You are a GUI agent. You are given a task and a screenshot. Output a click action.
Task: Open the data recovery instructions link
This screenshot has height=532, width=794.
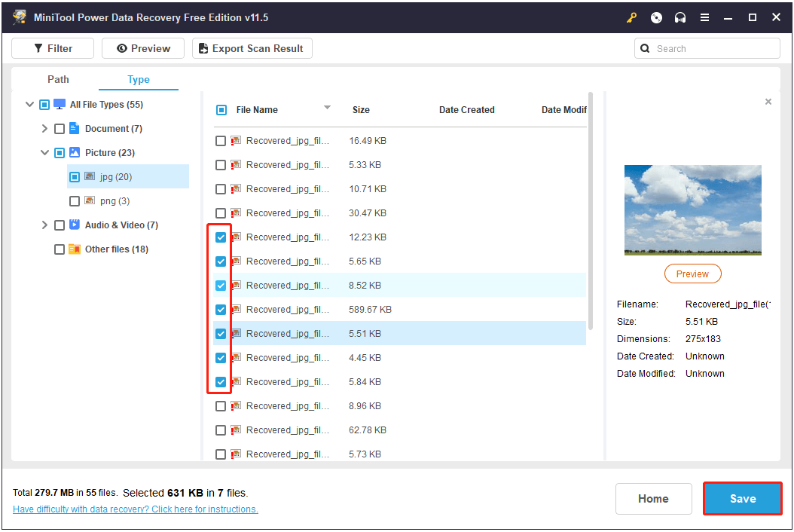point(136,509)
